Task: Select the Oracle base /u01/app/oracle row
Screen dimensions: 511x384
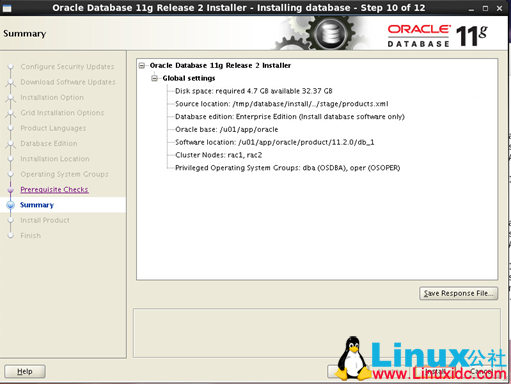Action: click(227, 129)
